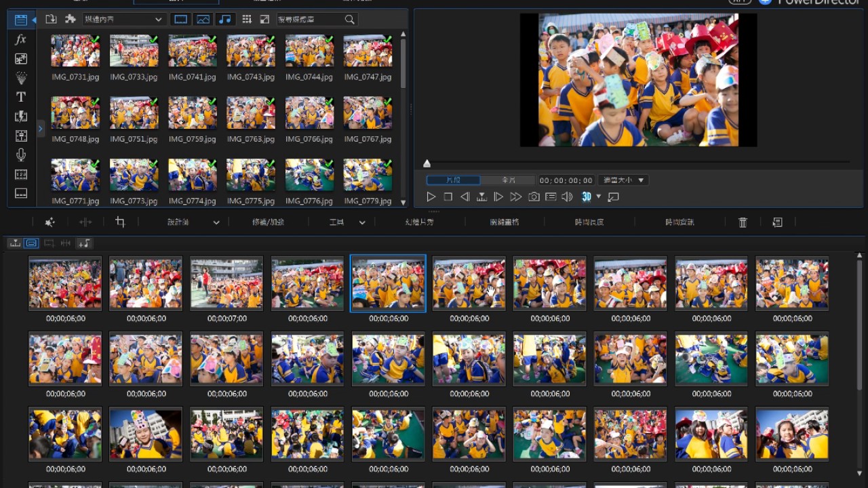Open the media content dropdown
Viewport: 868px width, 488px height.
pyautogui.click(x=123, y=20)
